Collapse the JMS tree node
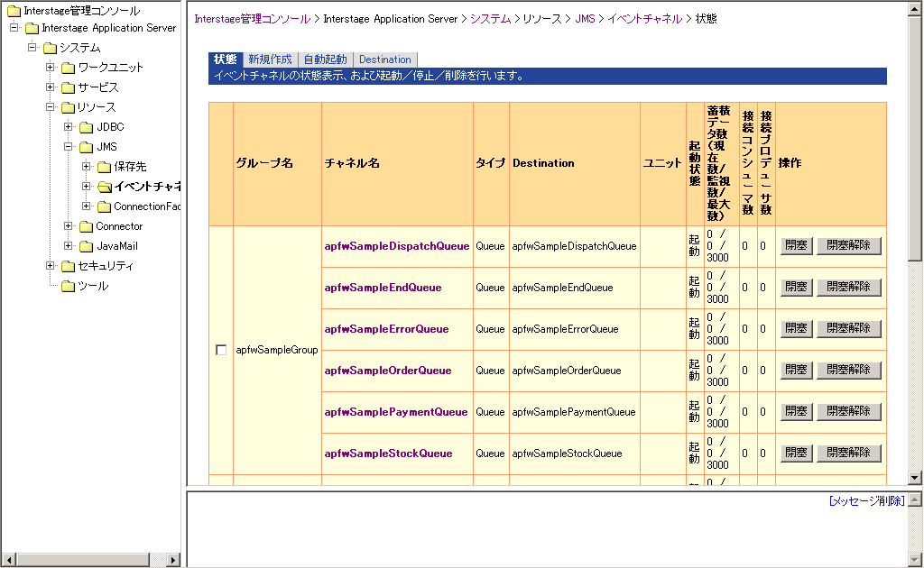This screenshot has height=568, width=924. pos(69,147)
